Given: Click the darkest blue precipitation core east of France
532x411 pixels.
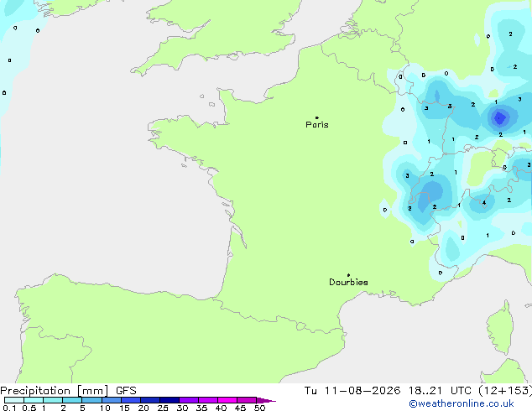Looking at the screenshot, I should tap(499, 118).
